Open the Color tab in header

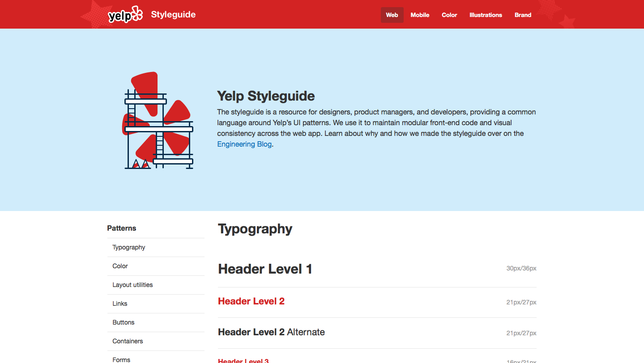tap(449, 15)
